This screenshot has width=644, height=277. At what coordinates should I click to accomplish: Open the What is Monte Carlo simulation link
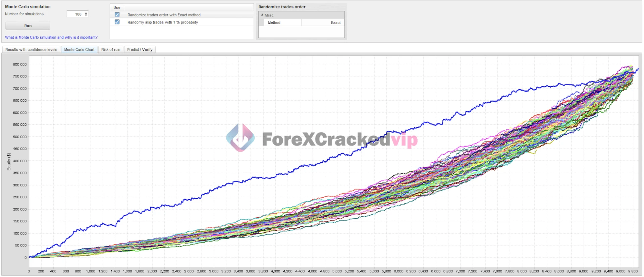[51, 38]
